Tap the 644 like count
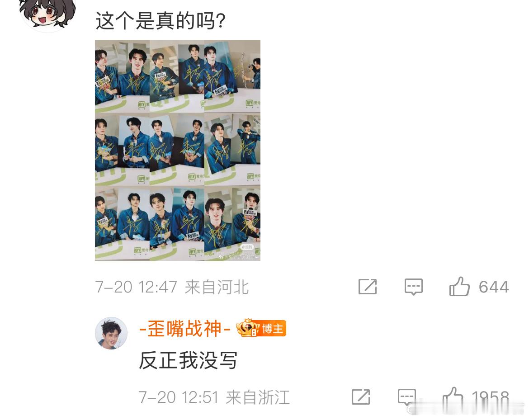Image resolution: width=529 pixels, height=420 pixels. (x=494, y=288)
